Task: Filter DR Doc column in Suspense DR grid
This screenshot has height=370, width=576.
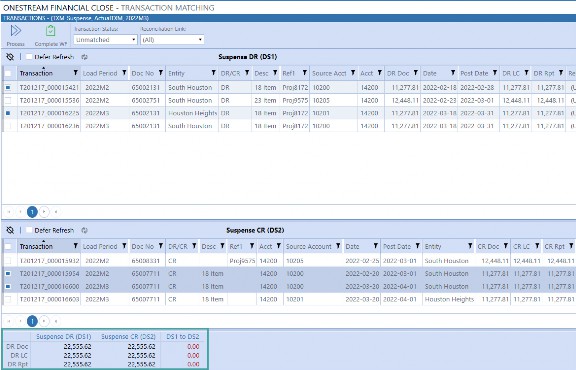Action: 415,73
